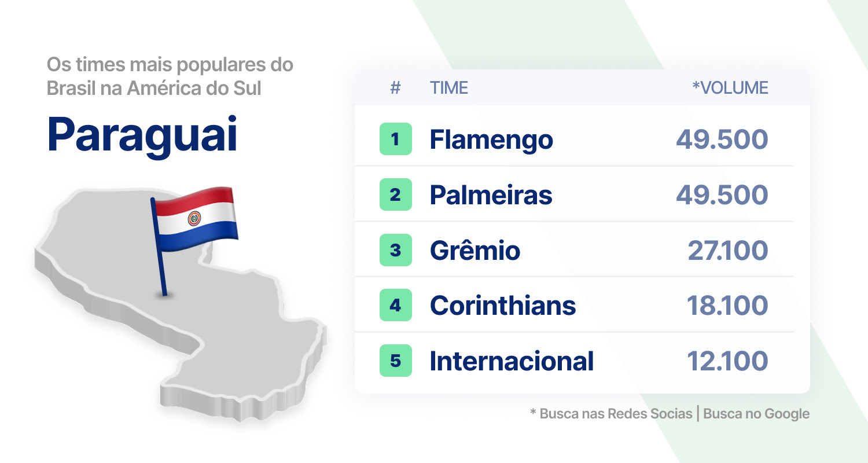Viewport: 868px width, 463px height.
Task: Select the Corinthians team name
Action: [x=503, y=306]
